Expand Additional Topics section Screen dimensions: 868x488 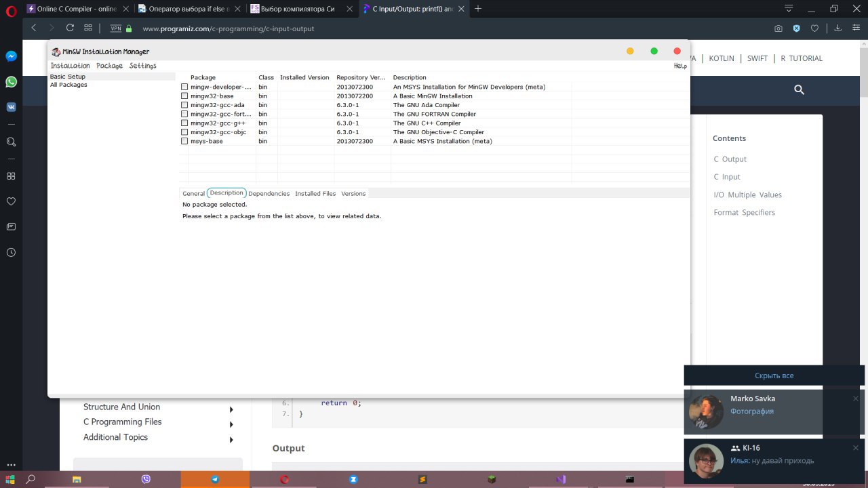[231, 439]
